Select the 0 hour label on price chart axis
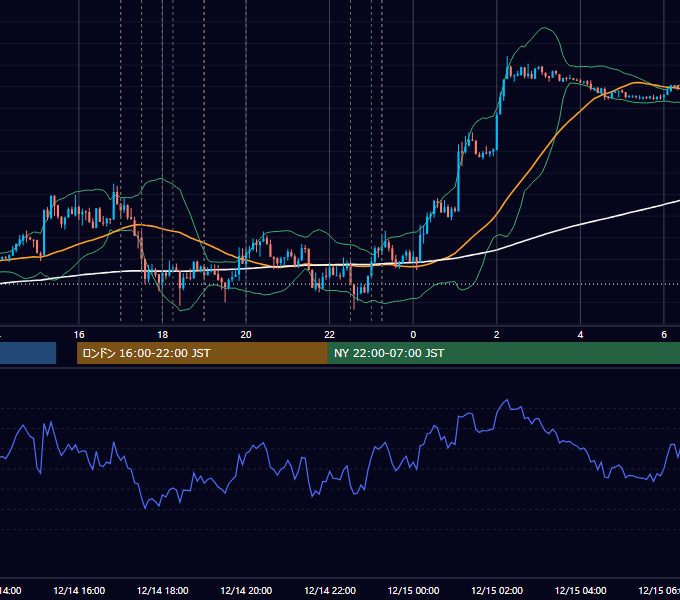The width and height of the screenshot is (680, 600). click(x=413, y=335)
